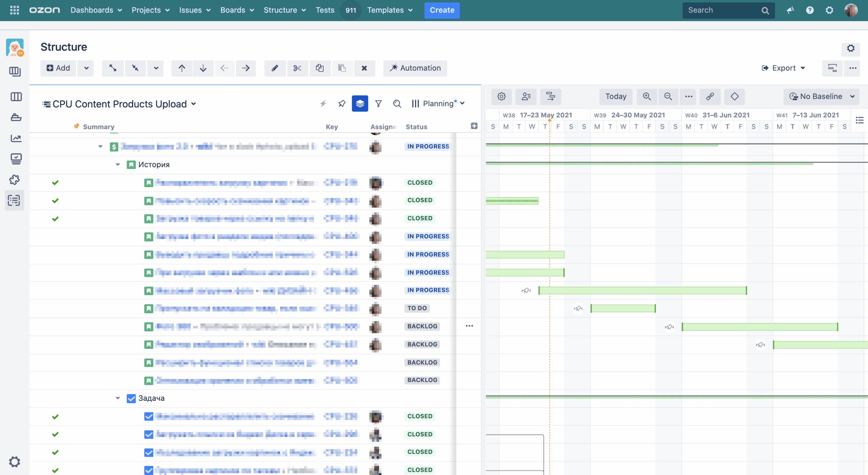Expand the Add button dropdown arrow

[85, 68]
